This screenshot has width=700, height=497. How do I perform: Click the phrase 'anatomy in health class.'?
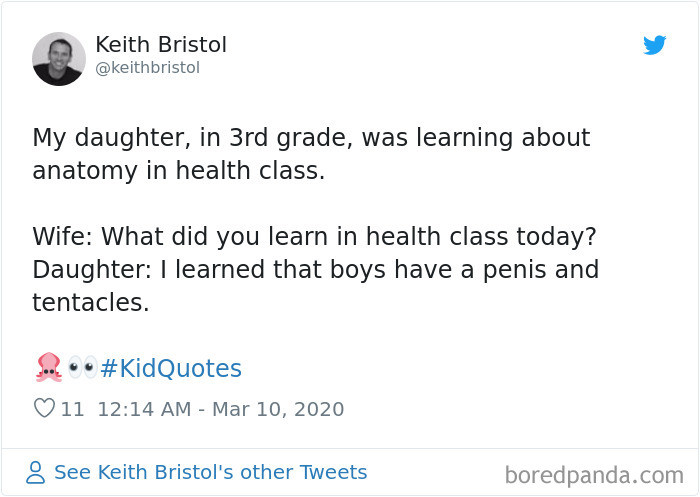[178, 171]
